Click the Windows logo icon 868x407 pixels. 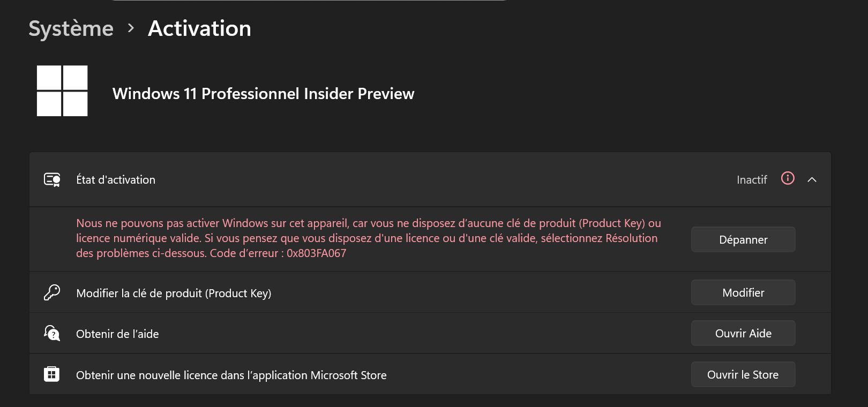tap(62, 91)
